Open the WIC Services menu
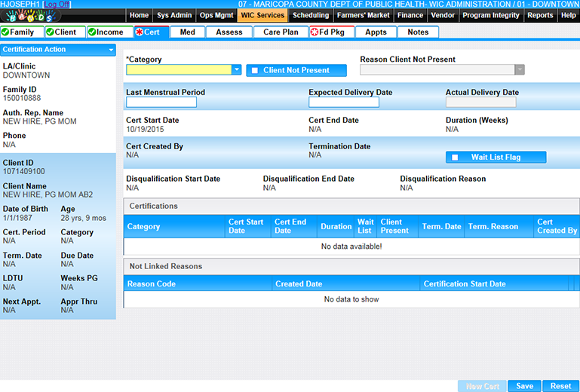This screenshot has width=580, height=392. coord(262,15)
